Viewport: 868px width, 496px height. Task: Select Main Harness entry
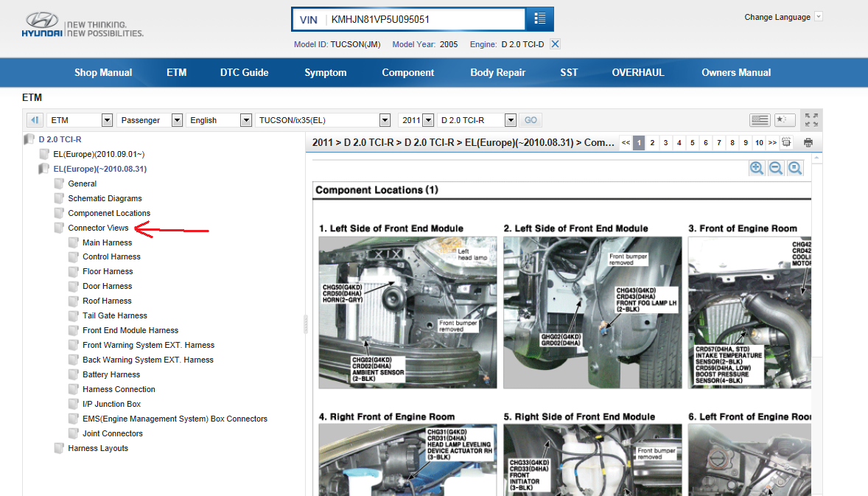coord(108,242)
